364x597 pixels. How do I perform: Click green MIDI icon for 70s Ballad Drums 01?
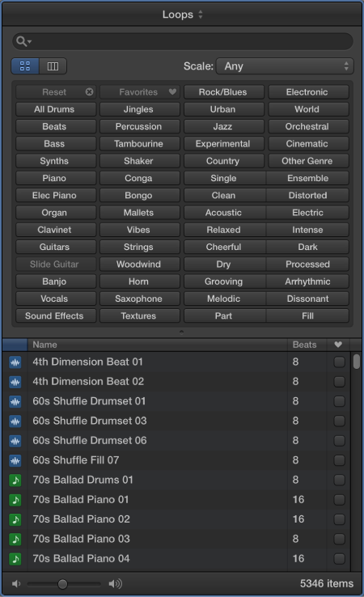coord(15,481)
